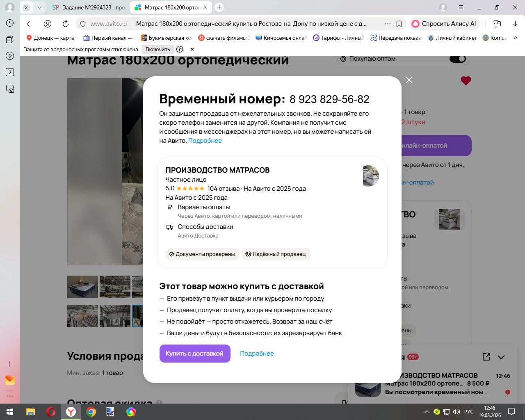
Task: Click the question mark help icon in the protection bar
Action: [x=180, y=49]
